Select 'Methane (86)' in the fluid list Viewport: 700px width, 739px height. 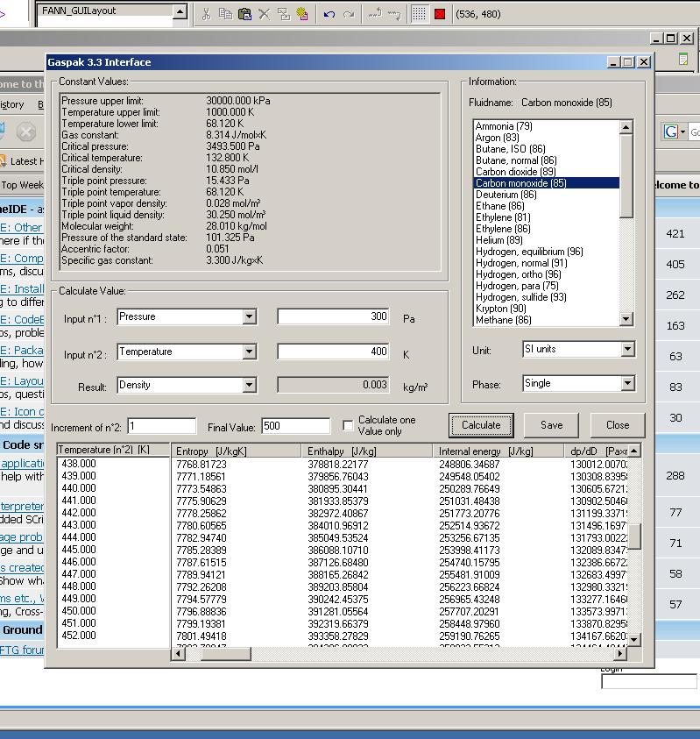tap(503, 320)
